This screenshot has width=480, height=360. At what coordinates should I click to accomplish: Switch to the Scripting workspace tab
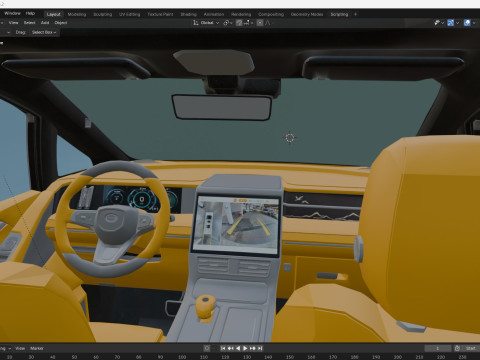tap(339, 14)
